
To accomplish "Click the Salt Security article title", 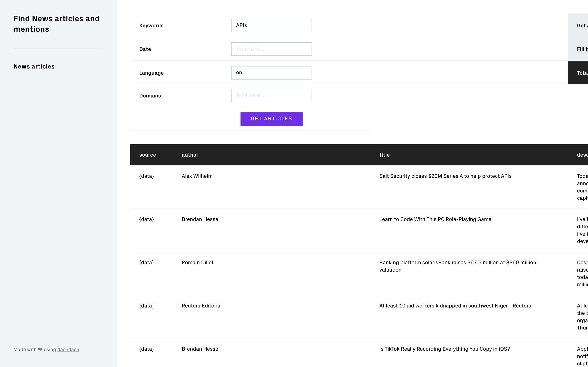I will (445, 176).
